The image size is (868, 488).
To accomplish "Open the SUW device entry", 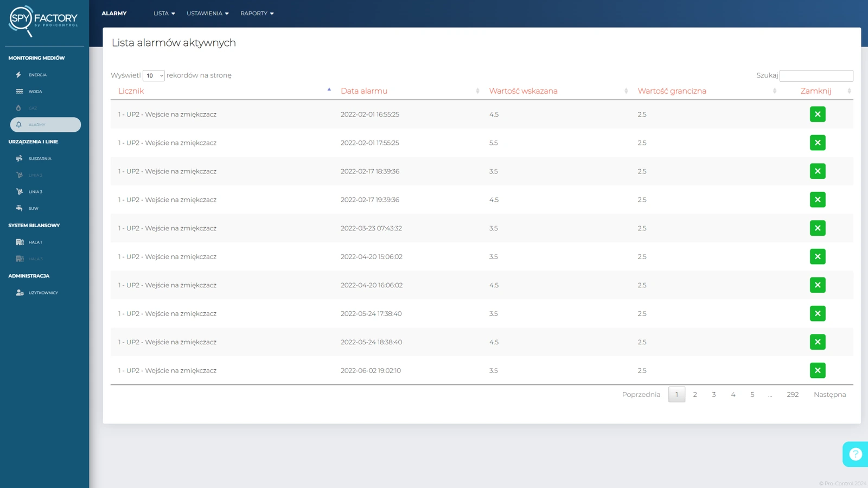I will [x=33, y=209].
